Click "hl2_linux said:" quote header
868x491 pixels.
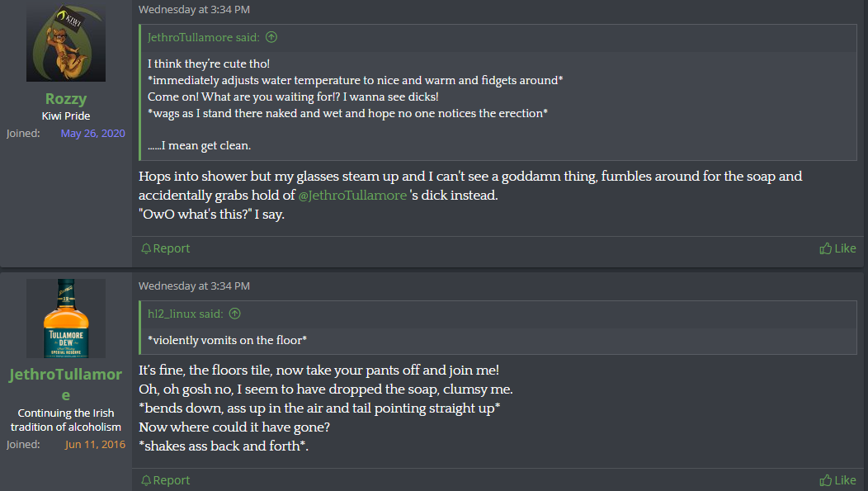[x=186, y=314]
